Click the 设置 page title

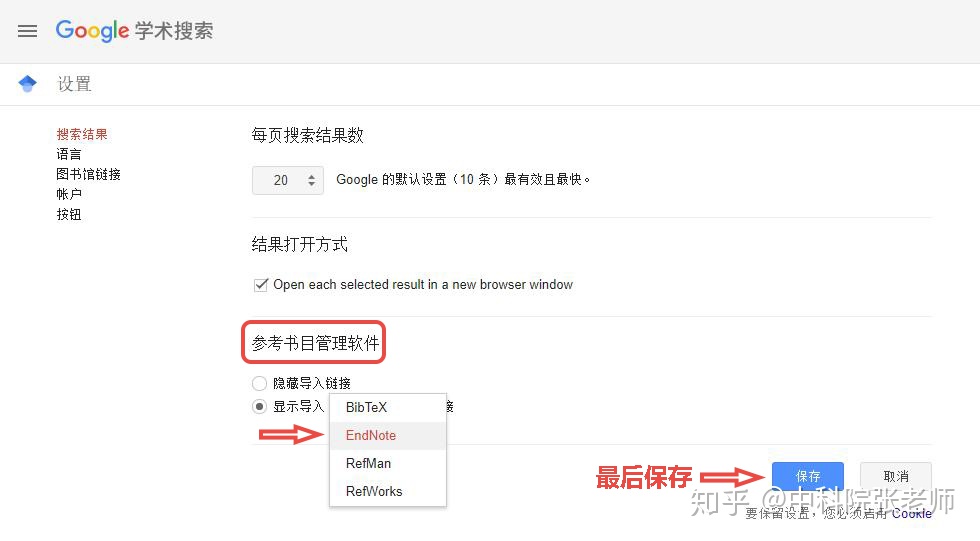pos(74,84)
